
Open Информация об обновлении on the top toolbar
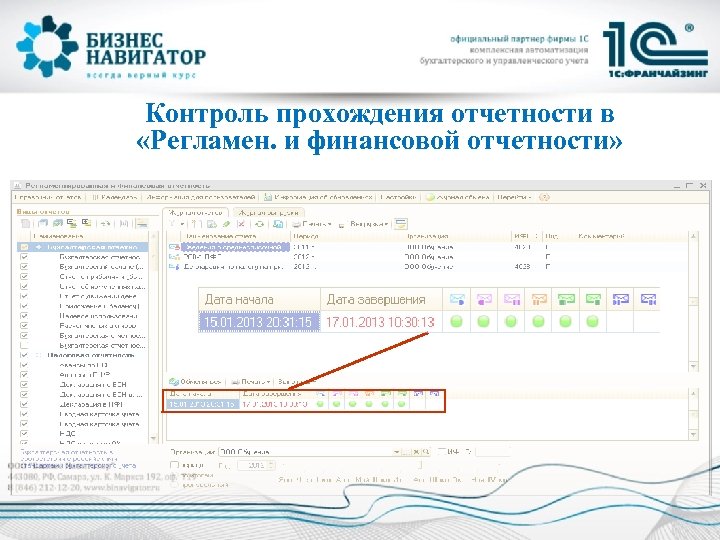coord(318,197)
